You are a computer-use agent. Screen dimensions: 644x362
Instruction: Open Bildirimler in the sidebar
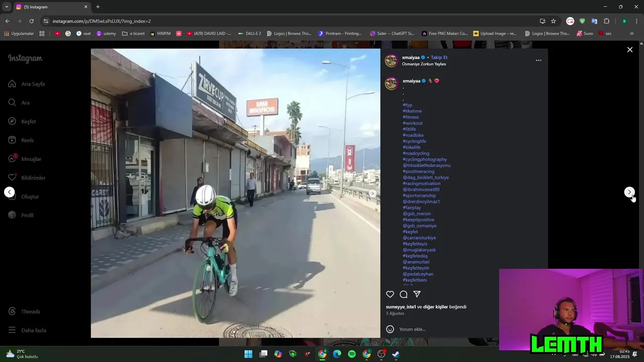(27, 178)
